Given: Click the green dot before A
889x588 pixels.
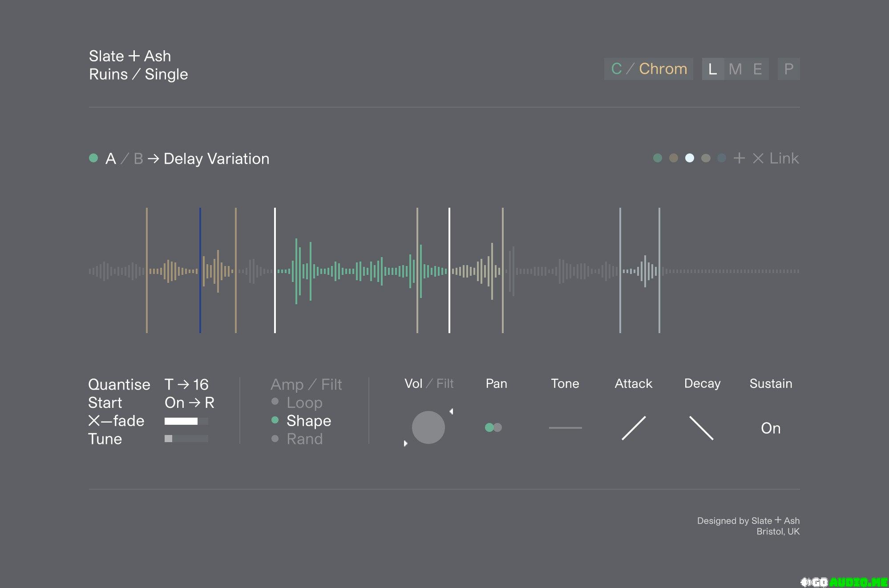Looking at the screenshot, I should pos(93,158).
